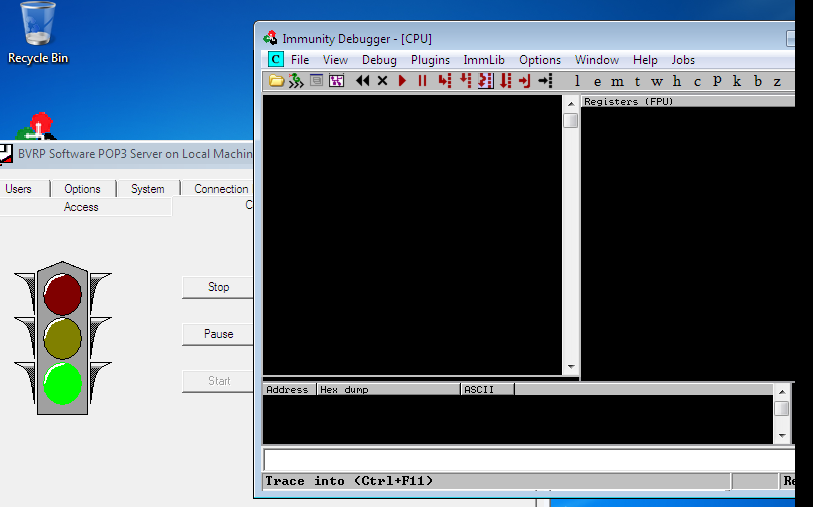Screen dimensions: 813x507
Task: Click the ASCII column header
Action: pos(487,389)
